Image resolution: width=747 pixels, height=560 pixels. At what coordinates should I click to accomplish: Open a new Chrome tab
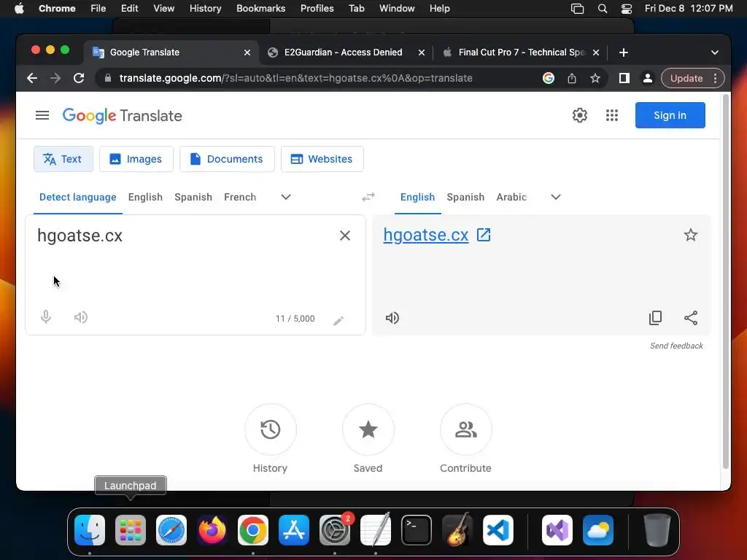coord(624,52)
